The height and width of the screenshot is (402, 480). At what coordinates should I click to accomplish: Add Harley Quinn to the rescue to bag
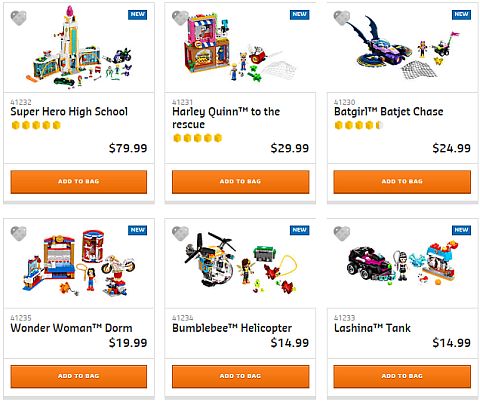pos(240,182)
